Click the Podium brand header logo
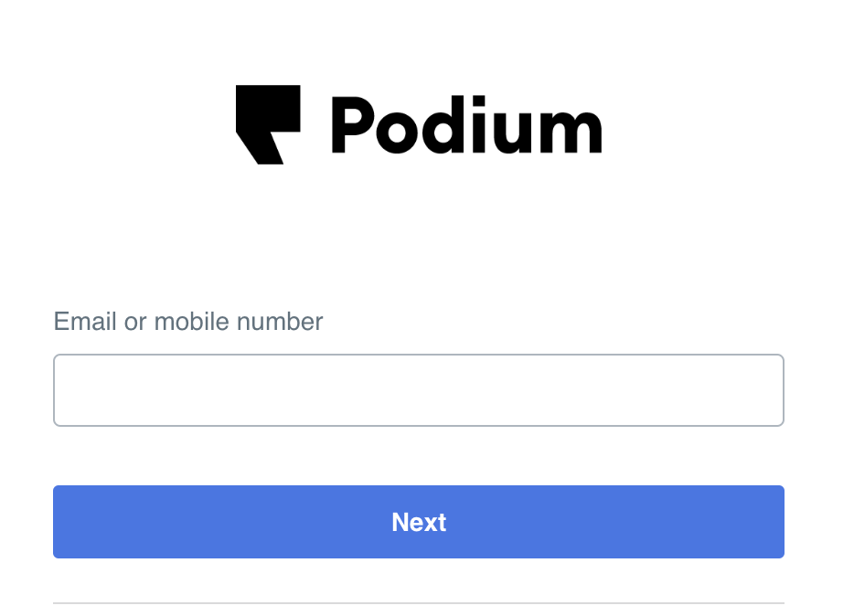 coord(418,124)
